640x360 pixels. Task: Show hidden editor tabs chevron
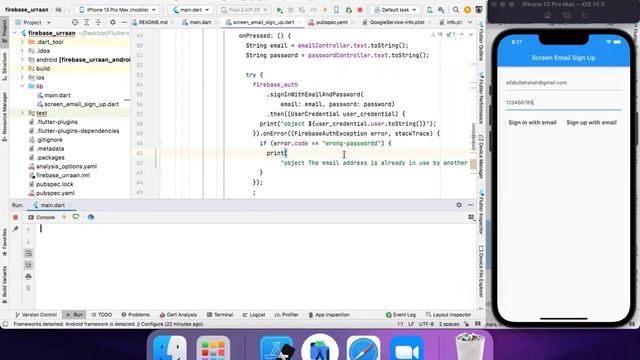(x=470, y=22)
